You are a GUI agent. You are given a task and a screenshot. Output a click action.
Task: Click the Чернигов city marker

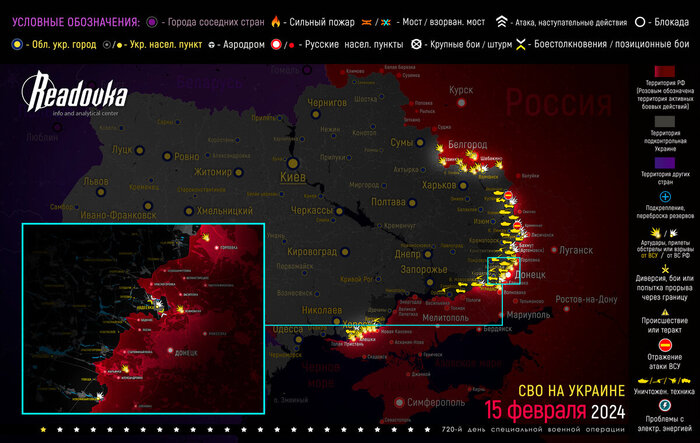(x=316, y=114)
